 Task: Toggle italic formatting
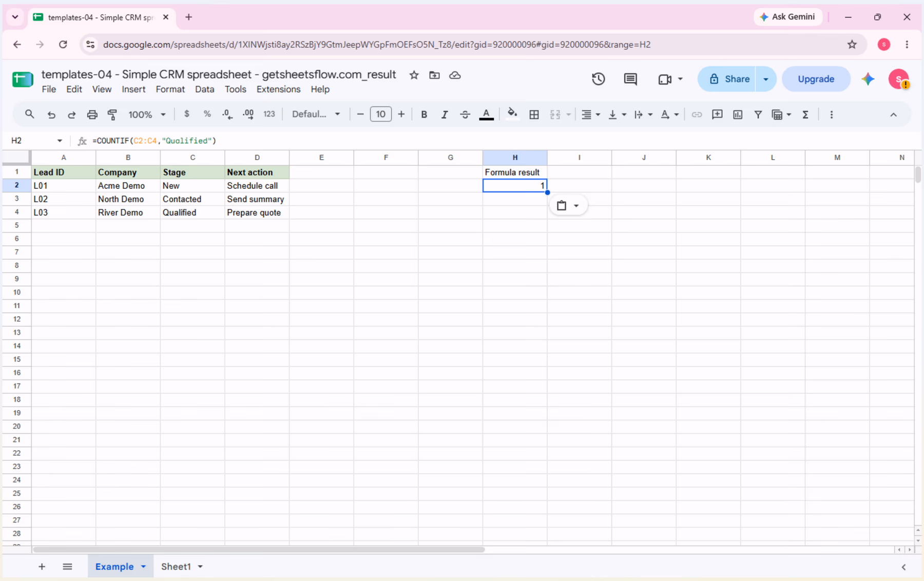coord(445,114)
